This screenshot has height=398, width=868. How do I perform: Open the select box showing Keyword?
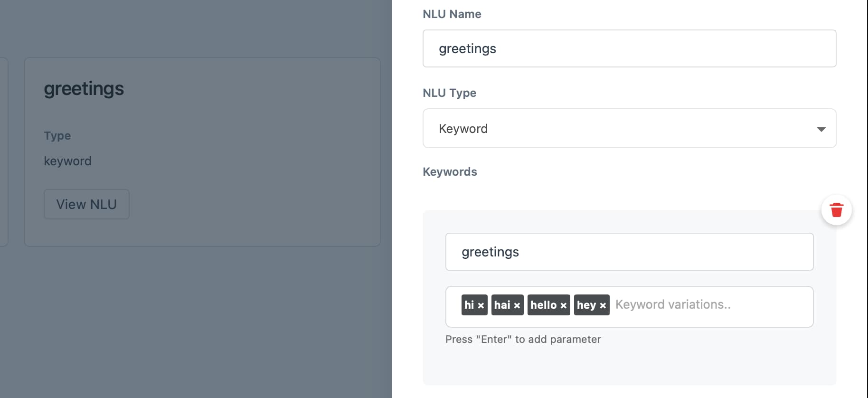[629, 128]
